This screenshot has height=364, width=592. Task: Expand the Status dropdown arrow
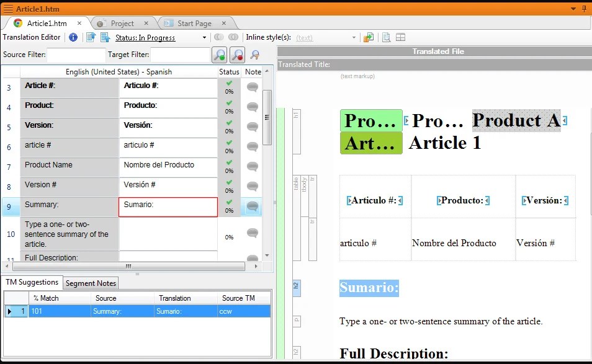tap(204, 37)
